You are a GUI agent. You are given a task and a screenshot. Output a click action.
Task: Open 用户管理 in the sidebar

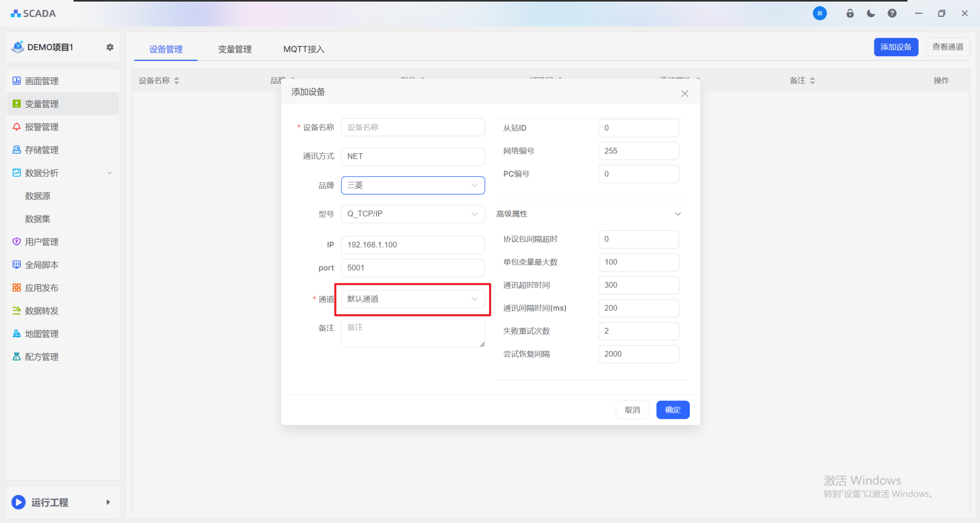[x=62, y=242]
